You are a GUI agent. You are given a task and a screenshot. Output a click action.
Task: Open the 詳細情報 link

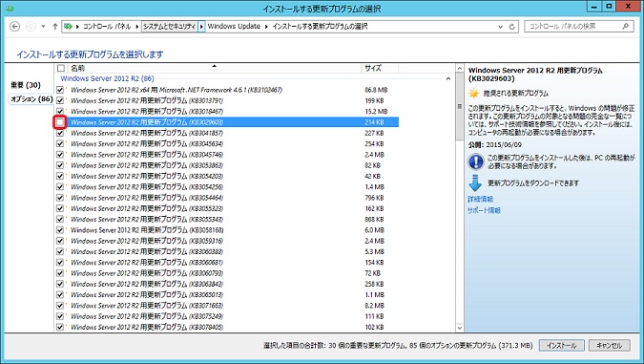pos(480,199)
